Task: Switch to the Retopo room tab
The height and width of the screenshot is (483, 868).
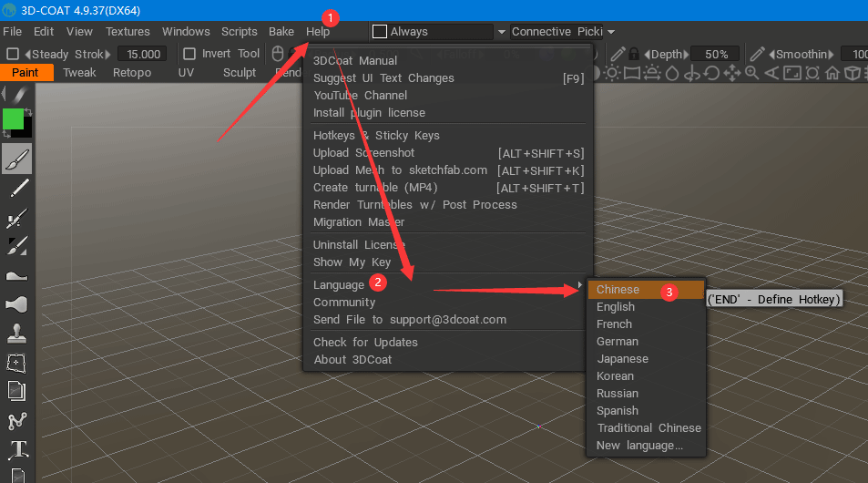Action: tap(132, 73)
